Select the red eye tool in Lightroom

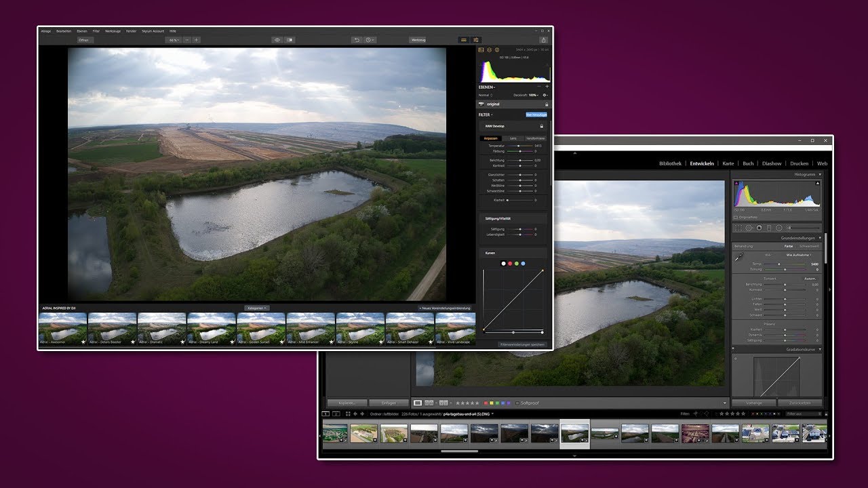tap(759, 228)
